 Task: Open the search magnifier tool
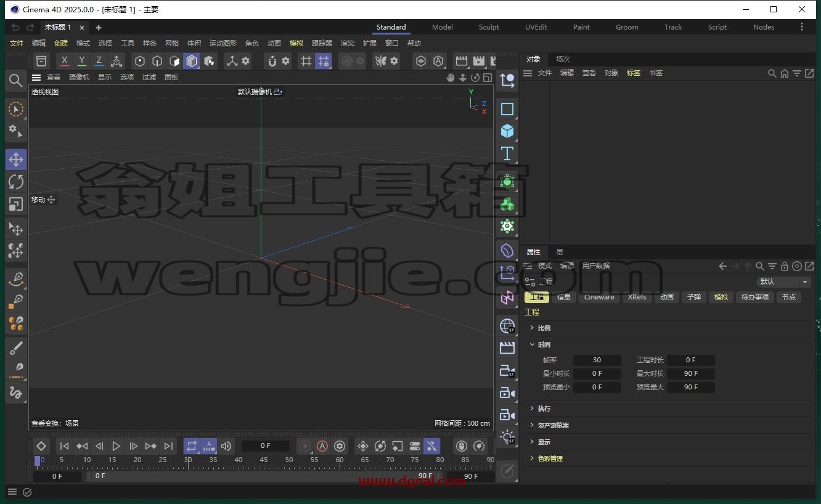(x=16, y=80)
